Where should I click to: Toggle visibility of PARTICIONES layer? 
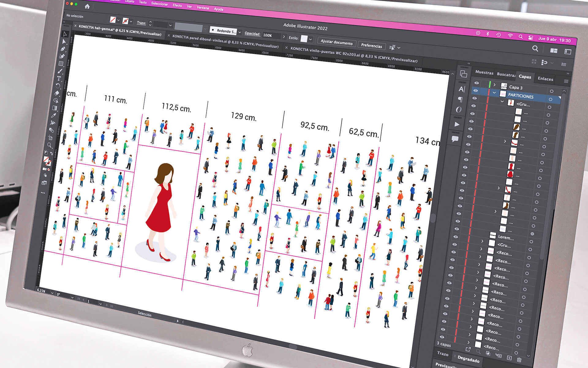[476, 90]
